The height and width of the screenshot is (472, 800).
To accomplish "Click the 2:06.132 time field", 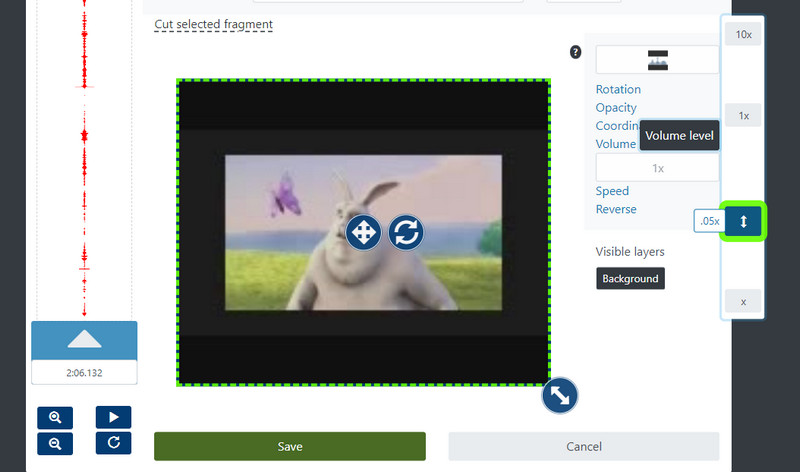I will (84, 372).
